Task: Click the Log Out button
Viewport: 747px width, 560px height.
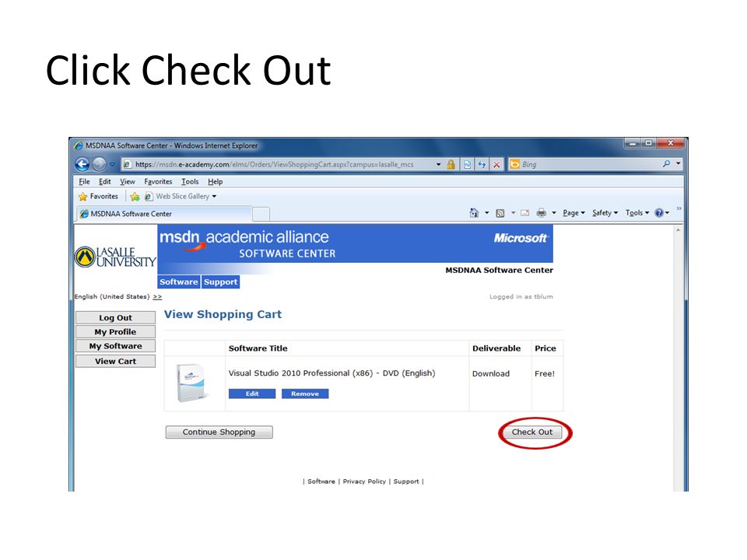Action: pyautogui.click(x=115, y=317)
